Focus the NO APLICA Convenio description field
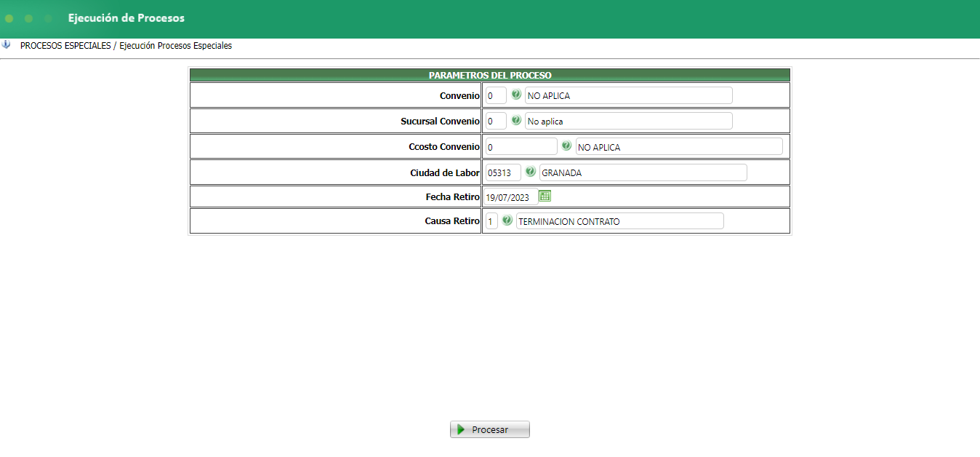 (x=629, y=95)
